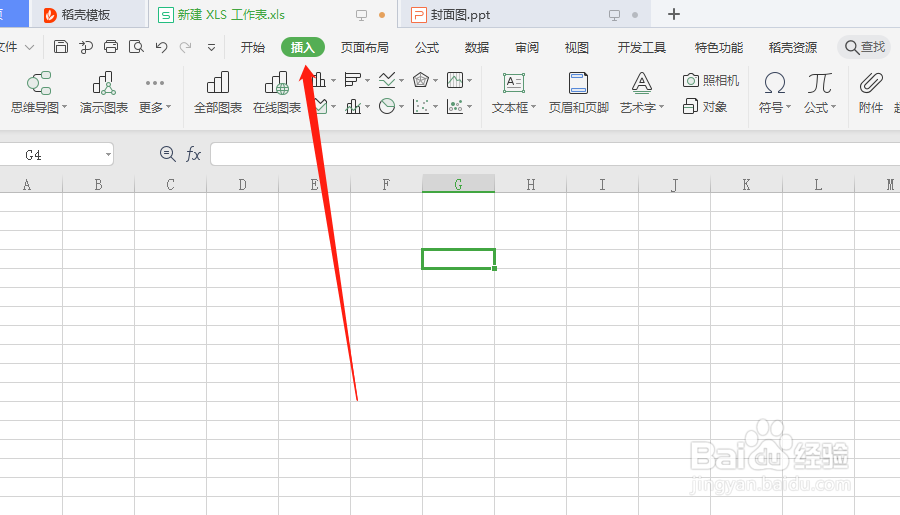Expand the 更多 dropdown in ribbon
Image resolution: width=900 pixels, height=515 pixels.
tap(169, 107)
